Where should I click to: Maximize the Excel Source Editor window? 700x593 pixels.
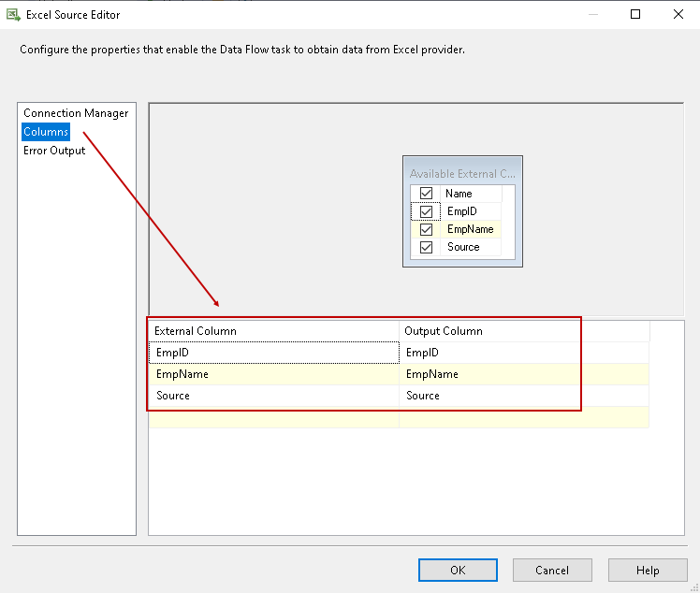(635, 14)
